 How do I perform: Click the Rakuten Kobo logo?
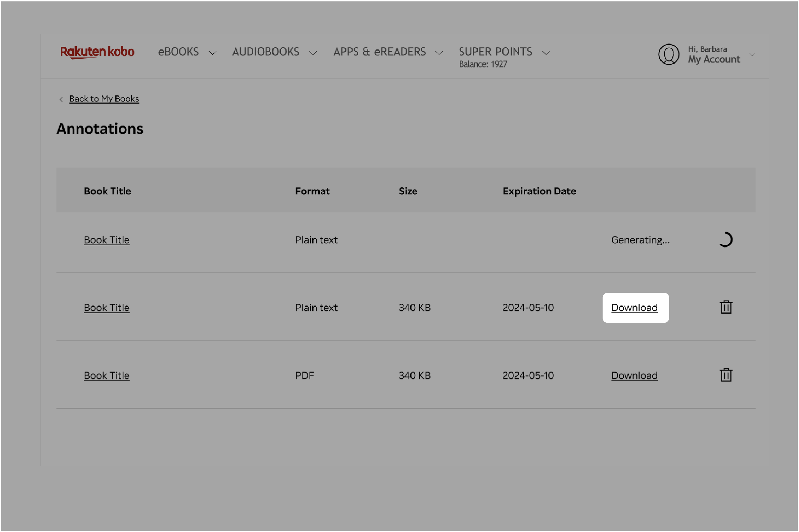(x=97, y=54)
